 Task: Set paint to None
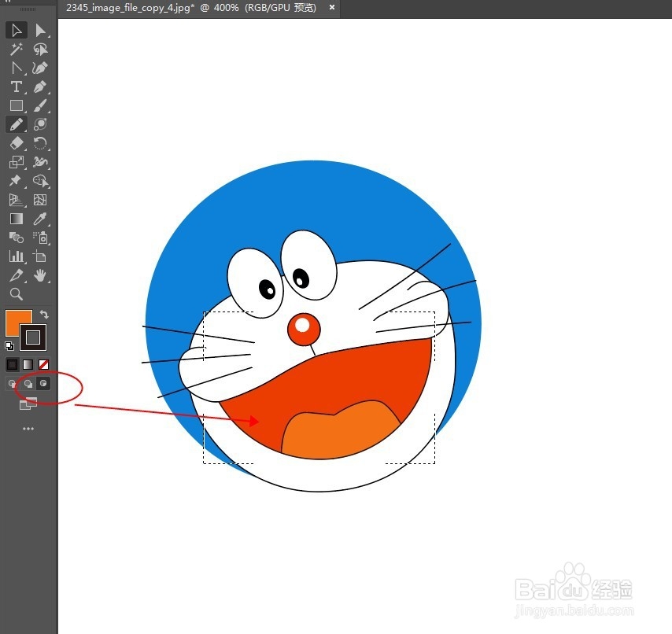(43, 364)
